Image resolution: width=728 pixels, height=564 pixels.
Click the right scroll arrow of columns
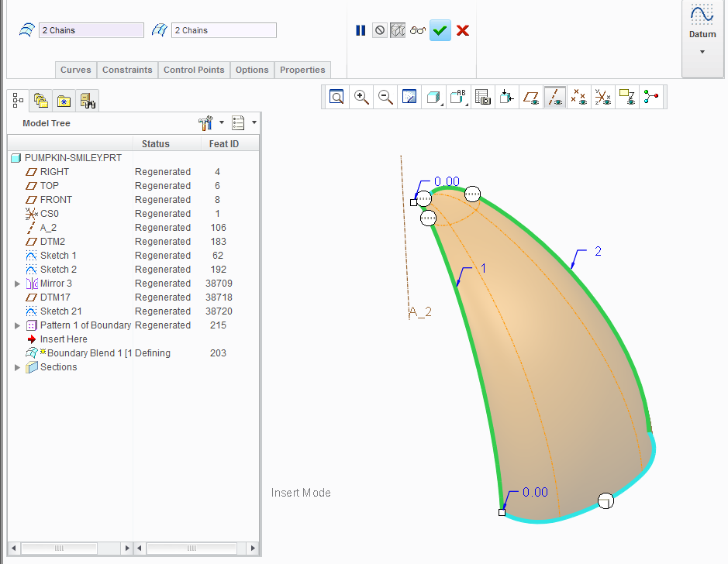click(253, 549)
